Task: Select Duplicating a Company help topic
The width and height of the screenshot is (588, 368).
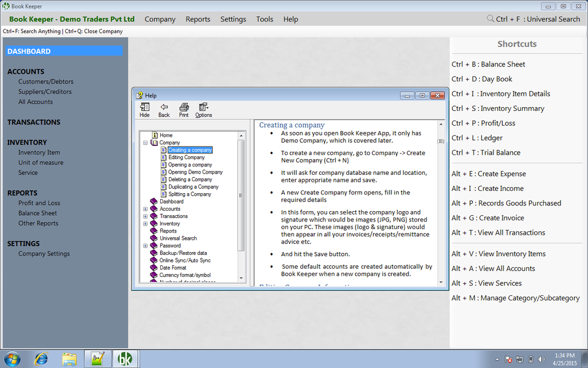Action: tap(194, 187)
